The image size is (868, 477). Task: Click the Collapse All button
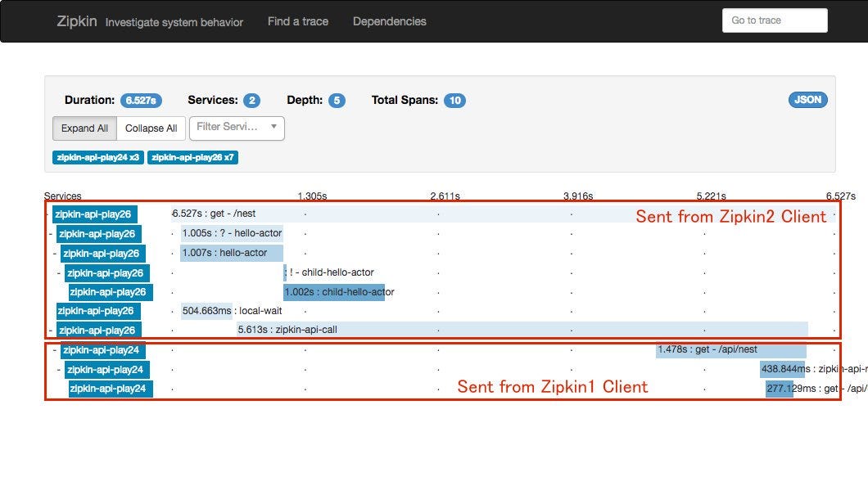151,128
